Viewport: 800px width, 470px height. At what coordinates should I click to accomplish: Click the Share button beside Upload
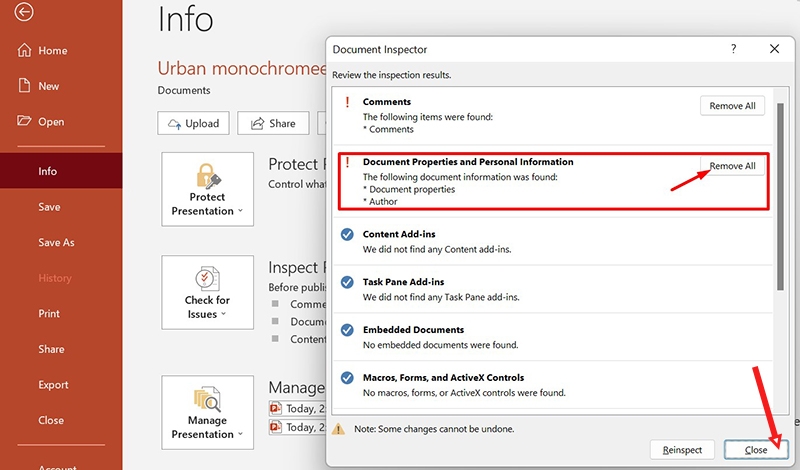click(273, 123)
